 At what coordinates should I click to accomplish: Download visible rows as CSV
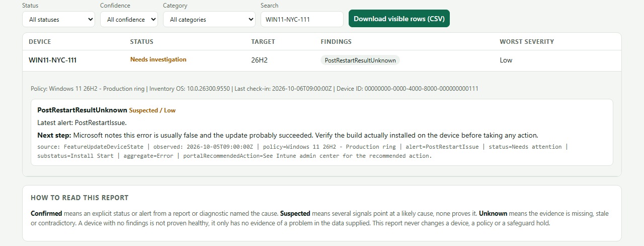399,19
